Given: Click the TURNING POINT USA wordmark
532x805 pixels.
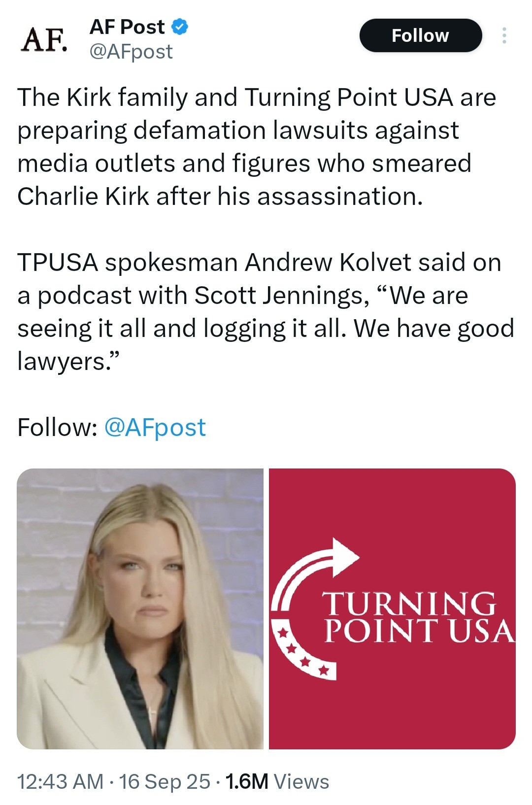Looking at the screenshot, I should coord(419,617).
